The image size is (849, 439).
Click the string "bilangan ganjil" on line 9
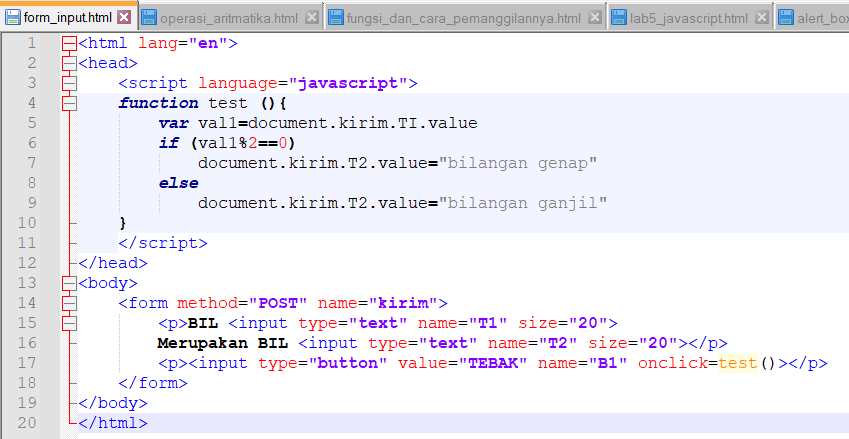[x=523, y=203]
